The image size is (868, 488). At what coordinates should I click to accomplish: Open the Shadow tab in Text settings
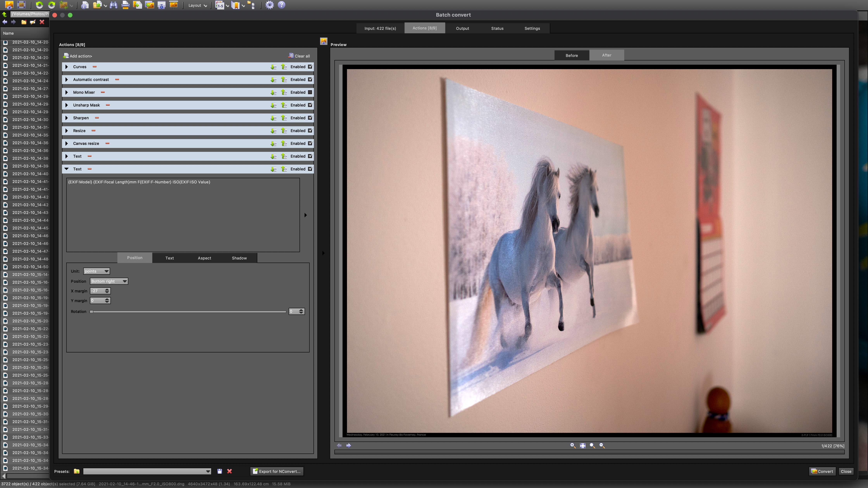[239, 258]
